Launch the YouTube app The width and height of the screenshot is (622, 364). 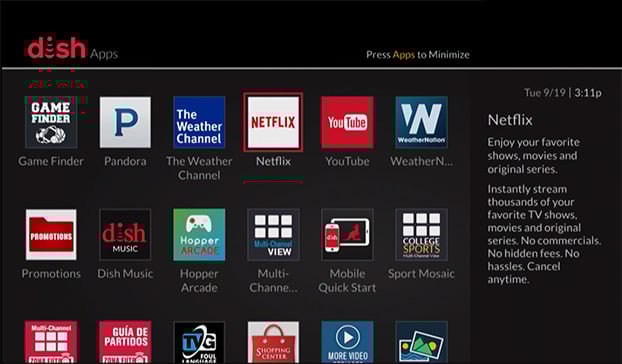pos(347,122)
